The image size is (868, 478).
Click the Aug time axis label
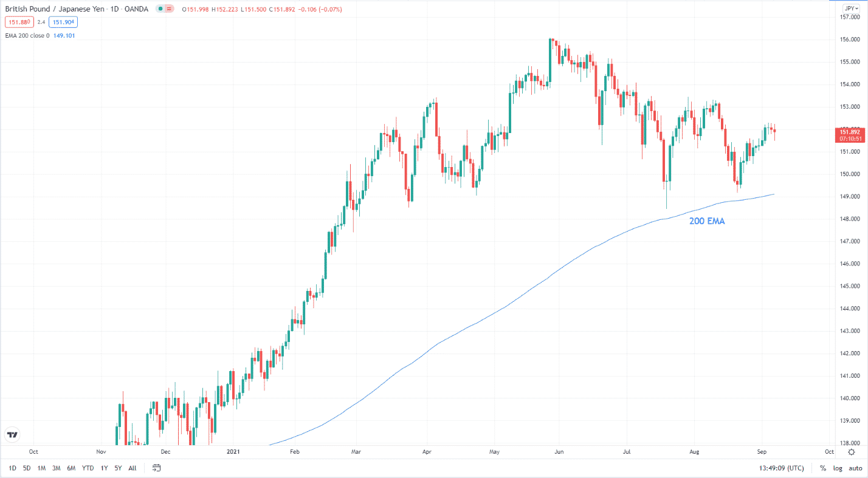point(695,452)
